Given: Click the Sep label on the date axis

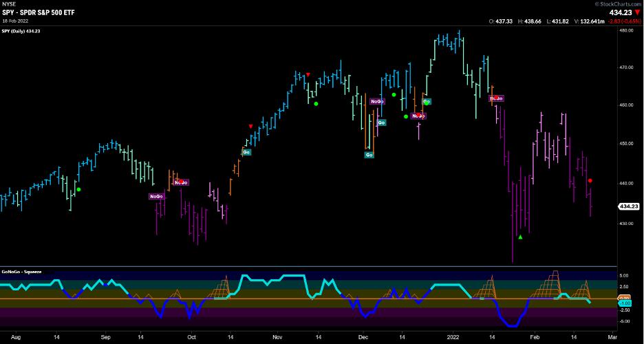Looking at the screenshot, I should (x=106, y=336).
